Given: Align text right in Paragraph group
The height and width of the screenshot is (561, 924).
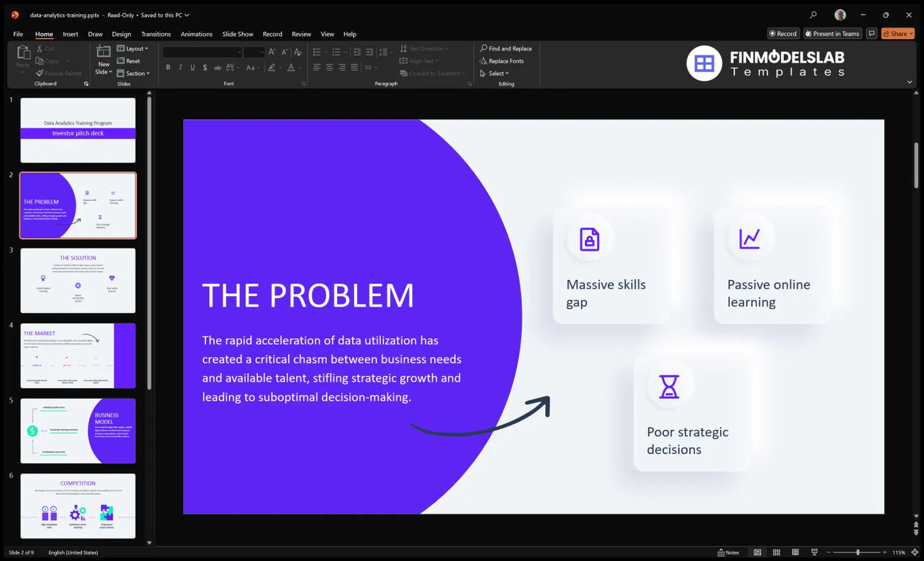Looking at the screenshot, I should point(342,67).
